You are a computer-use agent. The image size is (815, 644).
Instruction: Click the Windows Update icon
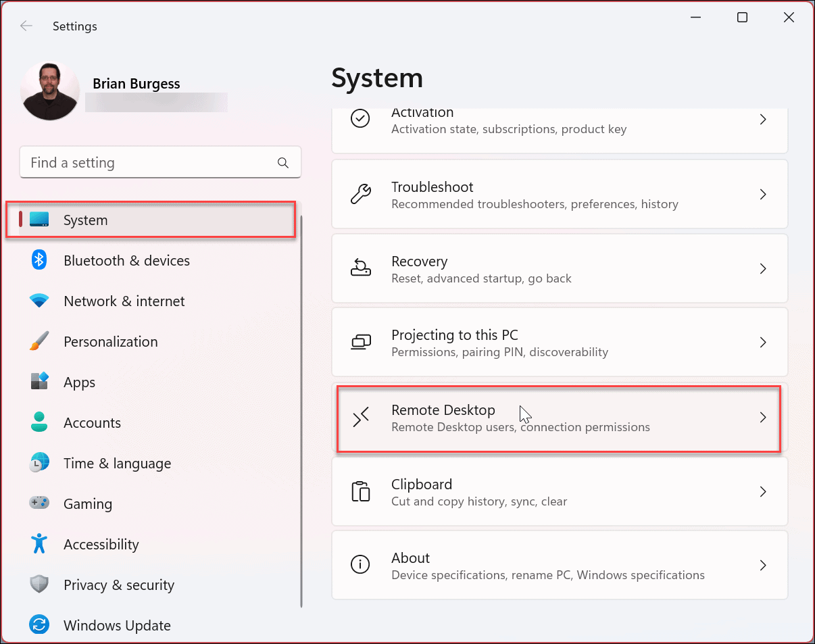[39, 624]
